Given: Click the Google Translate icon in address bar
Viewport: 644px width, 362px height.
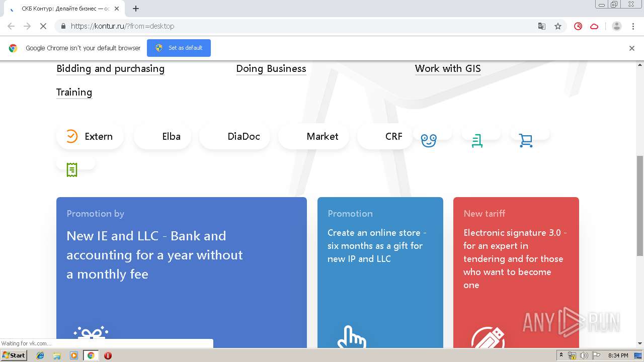Looking at the screenshot, I should pos(542,26).
